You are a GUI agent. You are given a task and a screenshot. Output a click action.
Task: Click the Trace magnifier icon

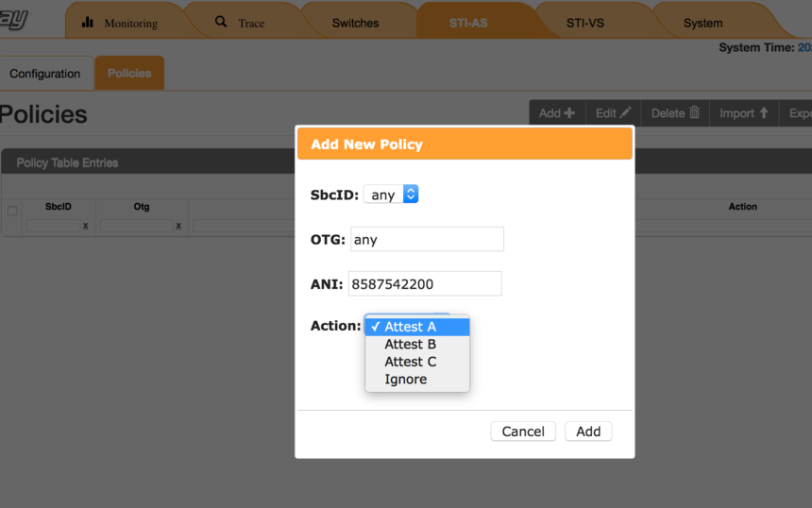tap(221, 21)
